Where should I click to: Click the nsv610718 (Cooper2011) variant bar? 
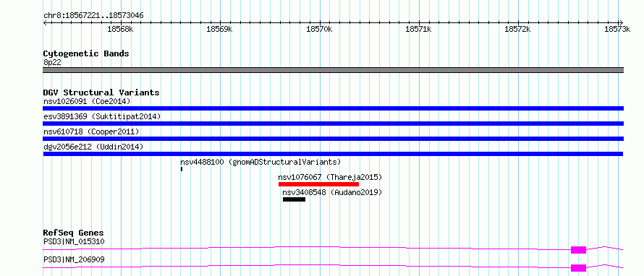click(333, 139)
